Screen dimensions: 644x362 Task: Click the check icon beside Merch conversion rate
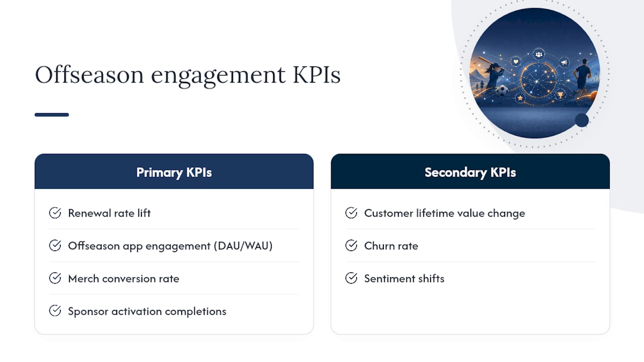(55, 279)
